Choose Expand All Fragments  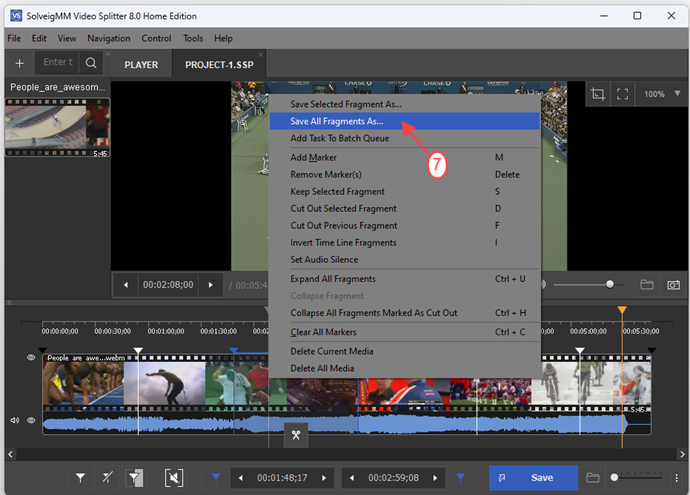pyautogui.click(x=404, y=279)
